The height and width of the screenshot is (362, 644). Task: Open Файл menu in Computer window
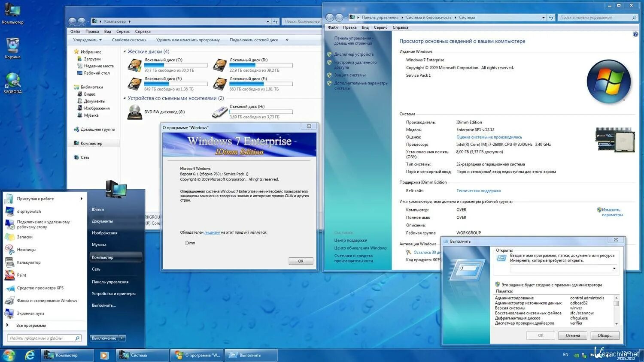pos(75,31)
